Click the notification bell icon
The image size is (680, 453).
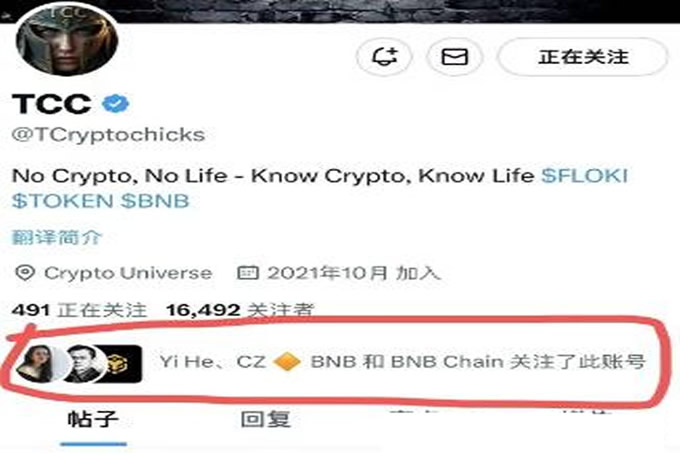[x=384, y=57]
